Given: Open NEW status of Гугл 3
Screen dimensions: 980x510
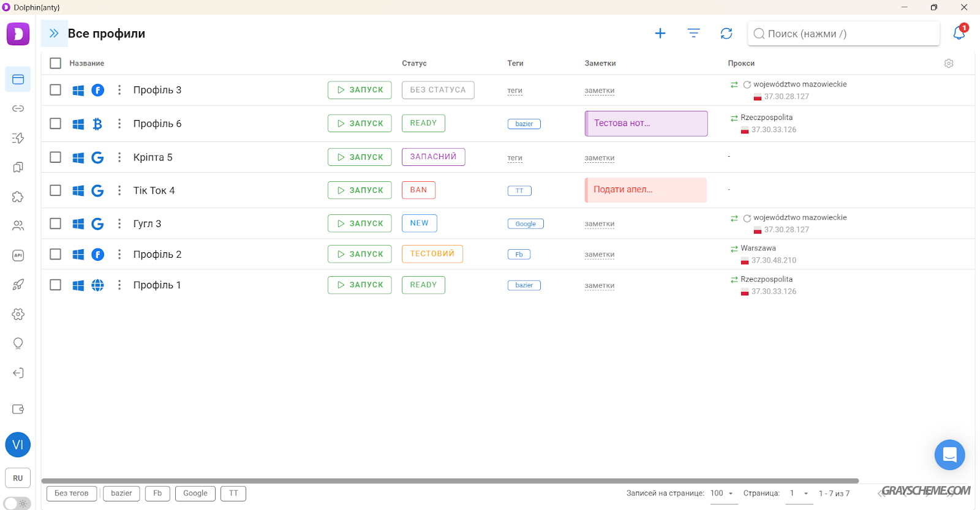Looking at the screenshot, I should click(419, 223).
